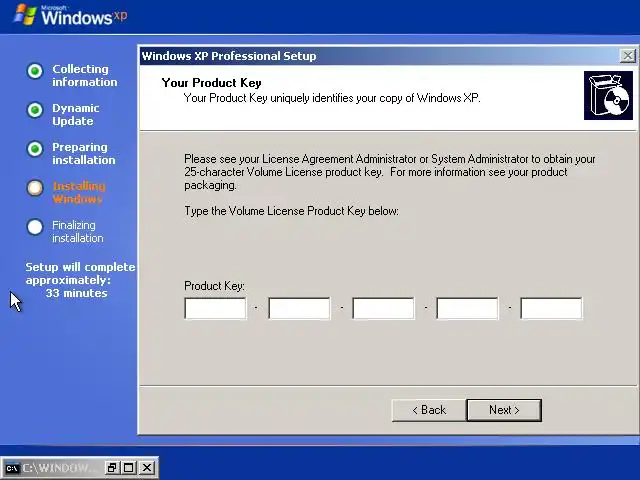Restore the minimized C:\WINDOW command window

point(111,468)
